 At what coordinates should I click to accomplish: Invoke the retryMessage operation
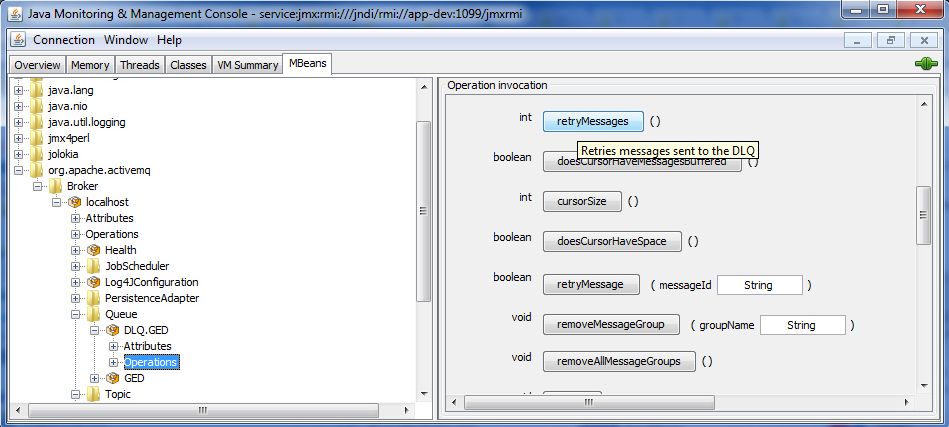pos(591,284)
